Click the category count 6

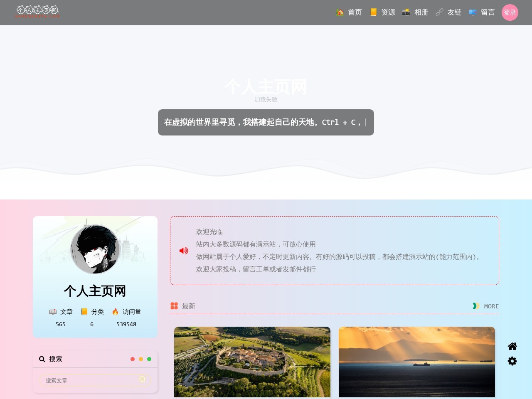[92, 324]
